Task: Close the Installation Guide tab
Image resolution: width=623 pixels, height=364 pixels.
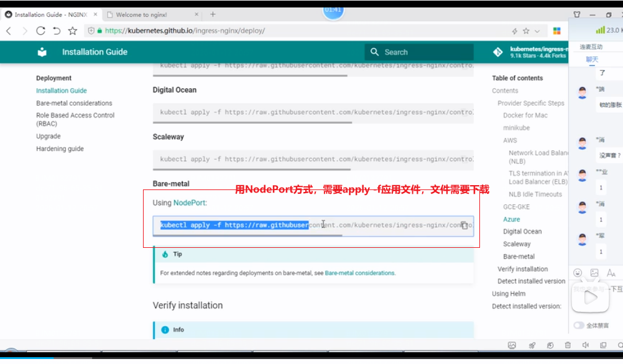Action: 95,14
